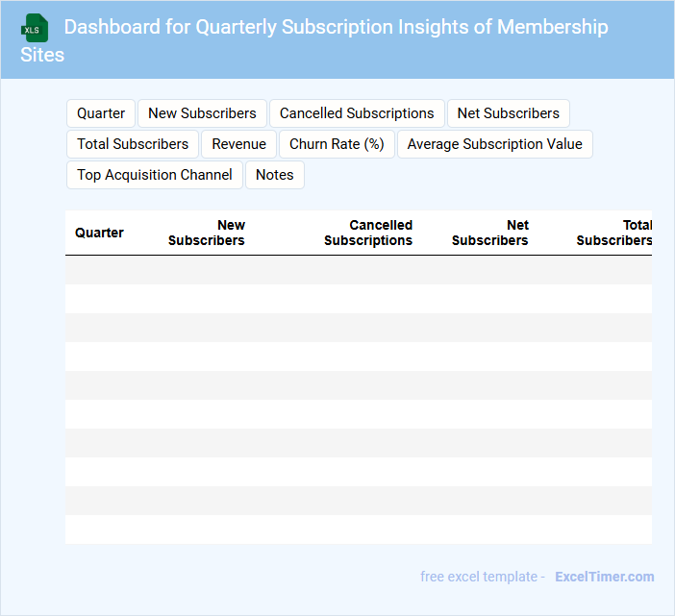Select the Revenue tag

pyautogui.click(x=238, y=144)
